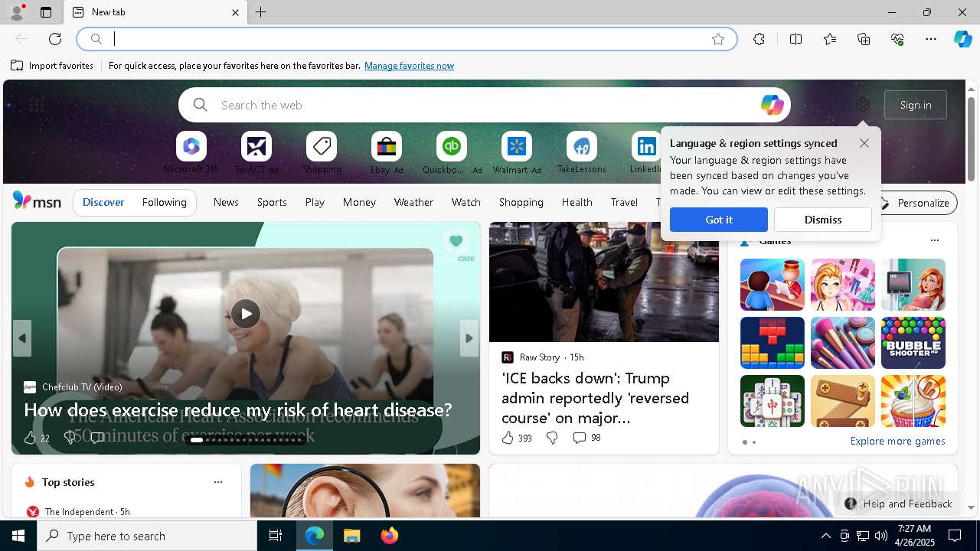Viewport: 980px width, 551px height.
Task: Open Copilot icon in search box
Action: coord(772,105)
